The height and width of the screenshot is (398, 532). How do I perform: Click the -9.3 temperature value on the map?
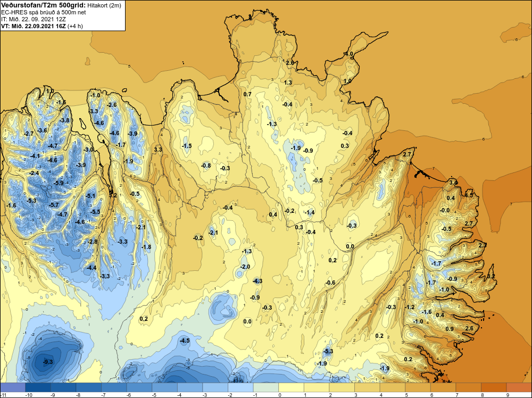pyautogui.click(x=48, y=362)
